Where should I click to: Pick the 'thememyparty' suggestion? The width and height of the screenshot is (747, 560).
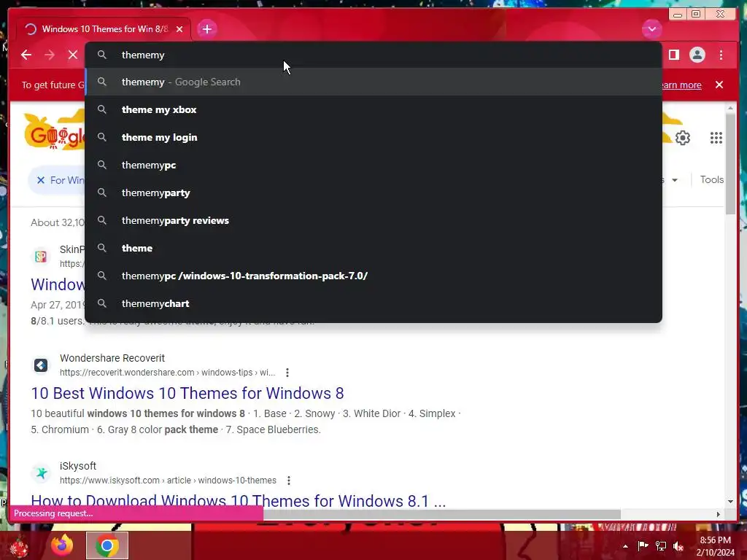tap(373, 192)
